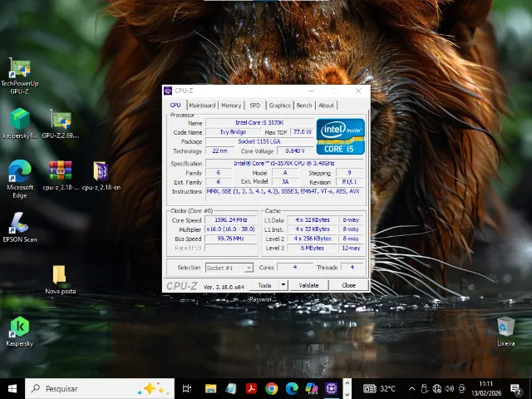The width and height of the screenshot is (532, 399).
Task: Click the Core Voltage value 0.840 V
Action: [x=295, y=150]
